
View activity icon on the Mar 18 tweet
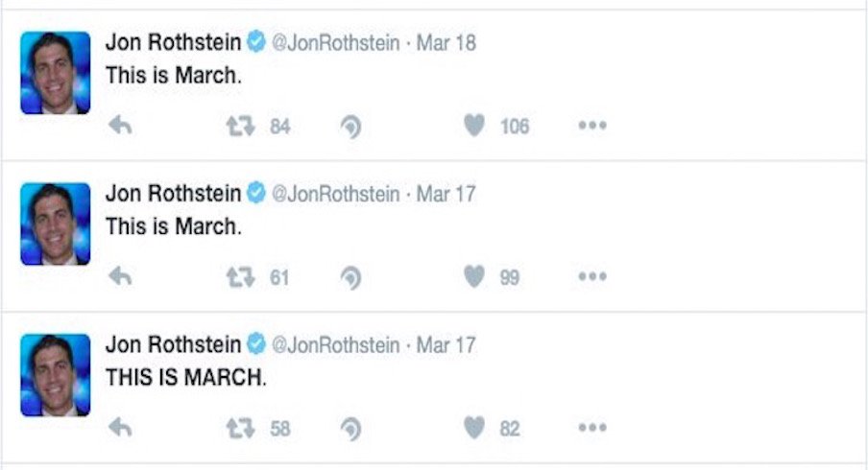point(351,127)
